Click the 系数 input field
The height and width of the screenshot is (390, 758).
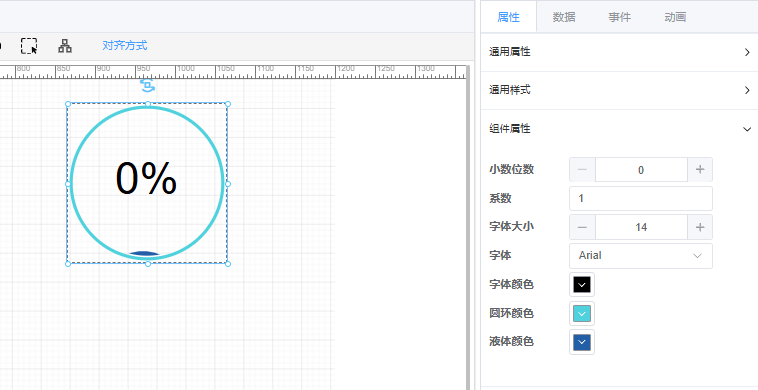(641, 199)
